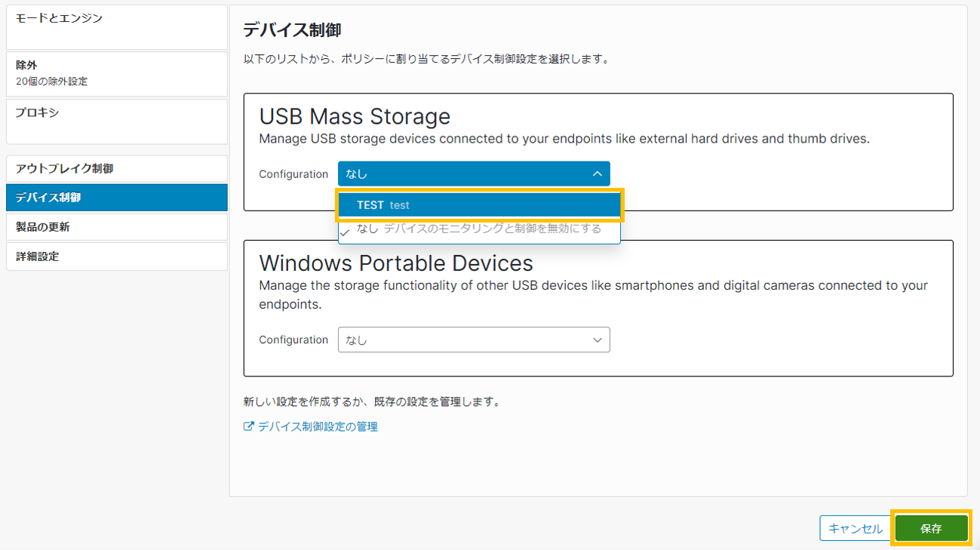
Task: Click the デバイス制御 page title
Action: (292, 30)
